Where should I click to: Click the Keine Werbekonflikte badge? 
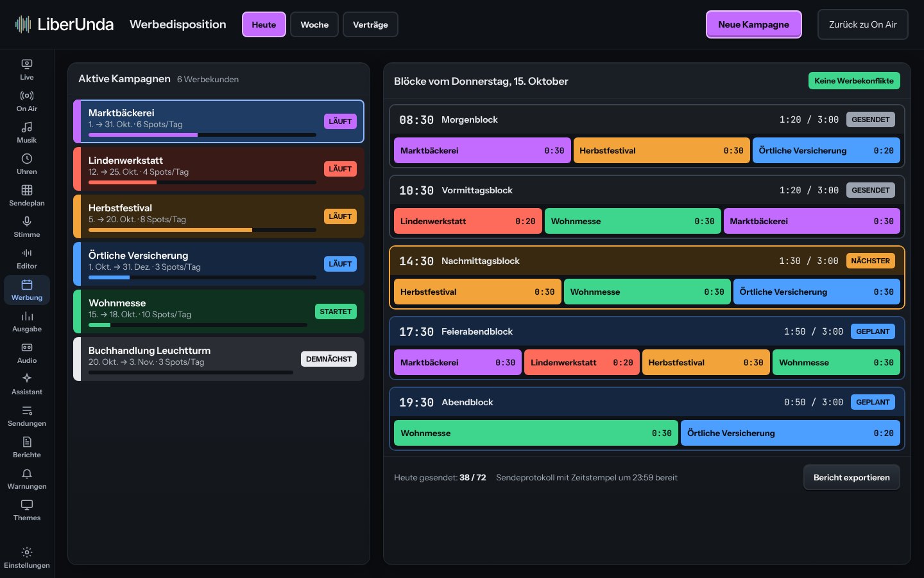(854, 81)
